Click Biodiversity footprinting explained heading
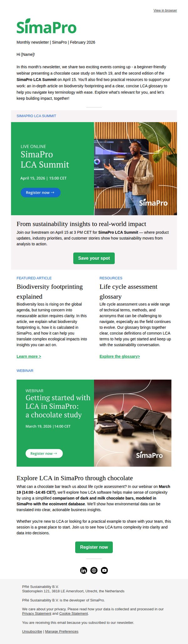188x644 pixels. click(x=50, y=291)
